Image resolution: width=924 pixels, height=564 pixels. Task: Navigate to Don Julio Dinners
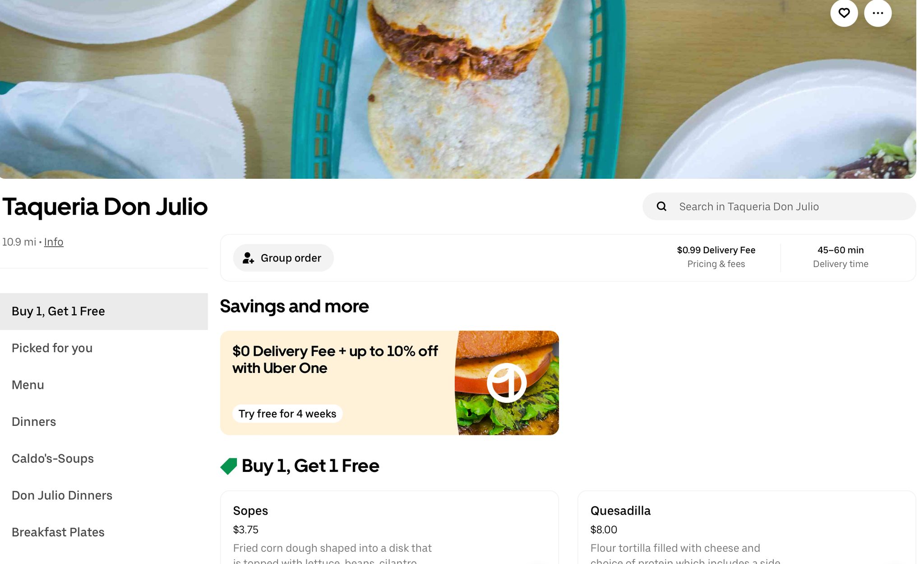(104, 495)
